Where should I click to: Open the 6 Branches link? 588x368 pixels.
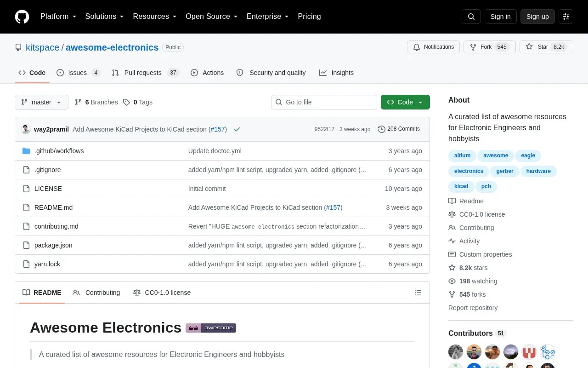coord(96,102)
